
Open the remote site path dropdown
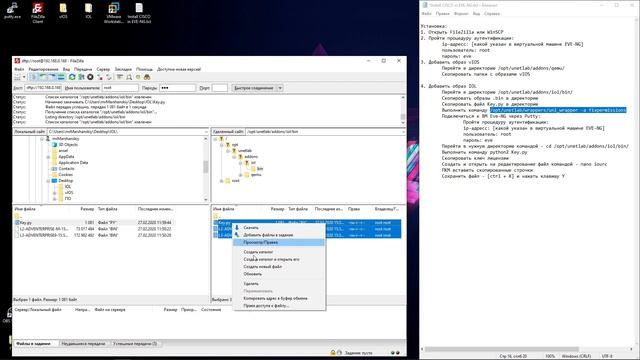point(403,132)
